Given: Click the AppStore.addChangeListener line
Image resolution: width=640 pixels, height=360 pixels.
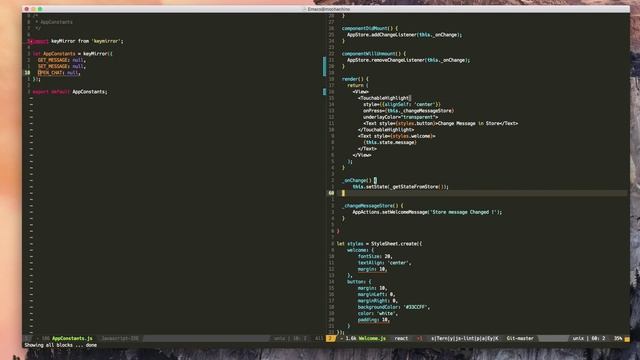Looking at the screenshot, I should tap(404, 35).
